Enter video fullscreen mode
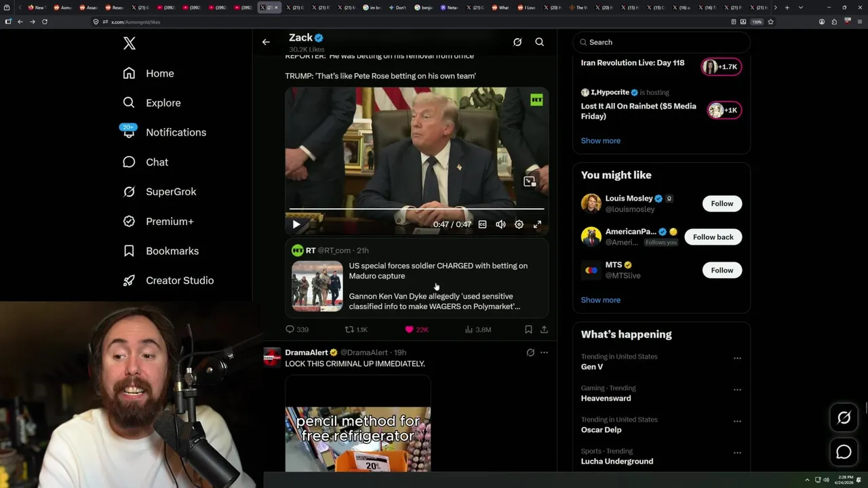This screenshot has width=868, height=488. (537, 224)
